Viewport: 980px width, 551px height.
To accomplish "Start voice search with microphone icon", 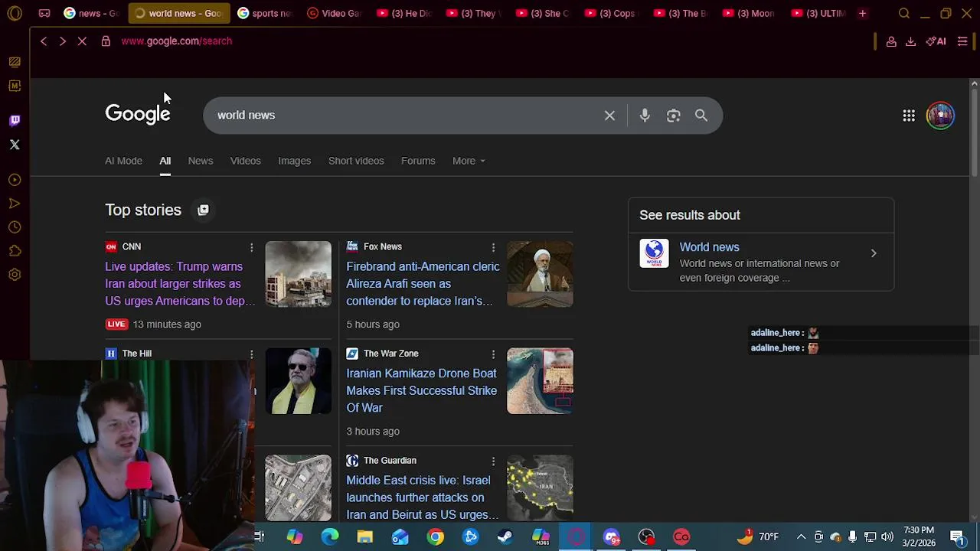I will (645, 116).
